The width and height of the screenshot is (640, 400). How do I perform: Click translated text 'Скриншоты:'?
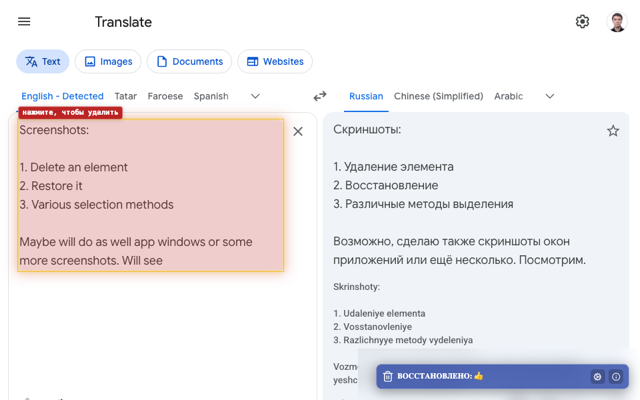(367, 130)
